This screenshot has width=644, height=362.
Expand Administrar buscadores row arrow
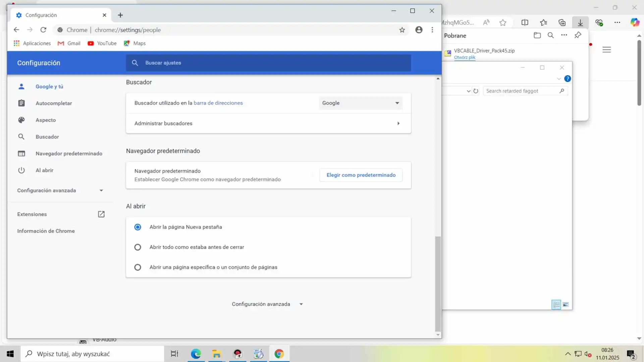click(x=398, y=123)
